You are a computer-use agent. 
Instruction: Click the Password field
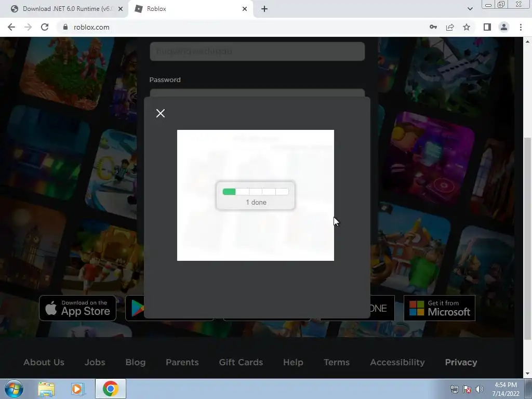[257, 93]
